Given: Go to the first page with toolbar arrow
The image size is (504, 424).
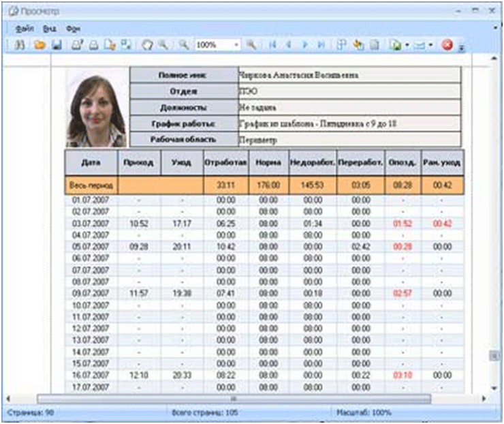Looking at the screenshot, I should [272, 45].
